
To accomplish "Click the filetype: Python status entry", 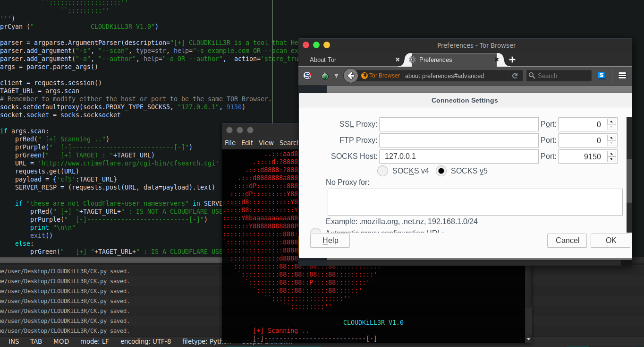I will 207,341.
